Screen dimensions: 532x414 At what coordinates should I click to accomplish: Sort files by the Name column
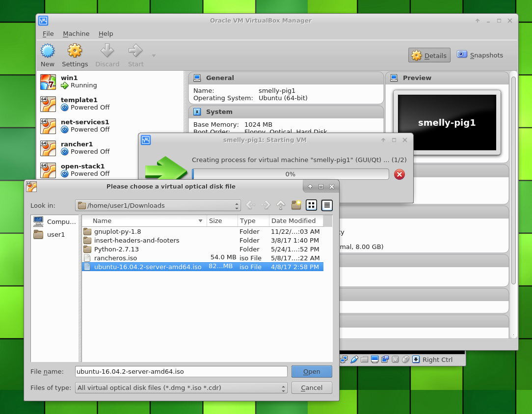(144, 221)
